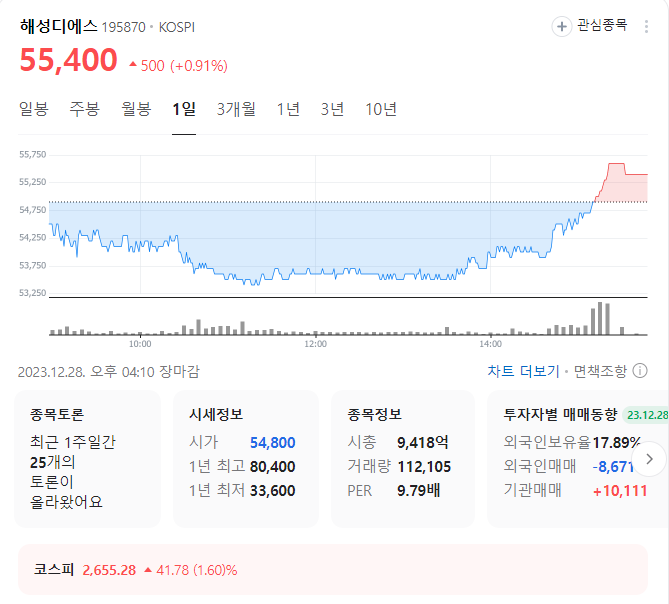This screenshot has height=604, width=669.
Task: Click the 1년 최고 value 80,400
Action: point(273,467)
